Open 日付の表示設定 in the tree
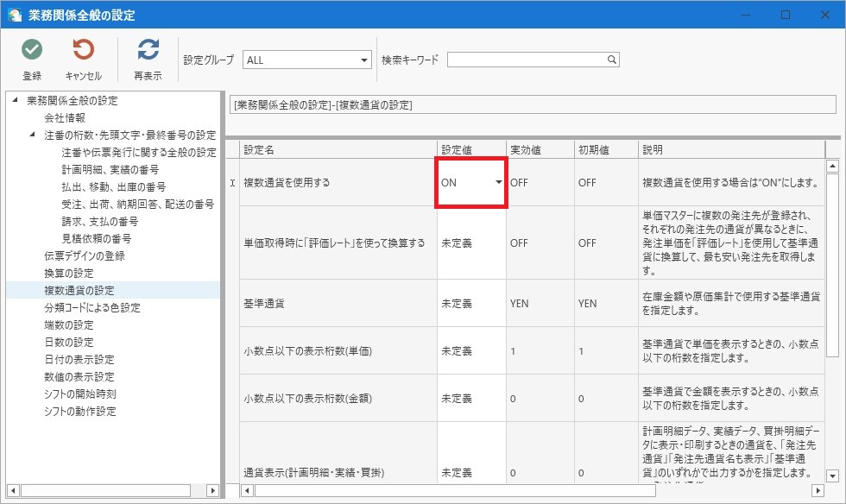 point(79,359)
